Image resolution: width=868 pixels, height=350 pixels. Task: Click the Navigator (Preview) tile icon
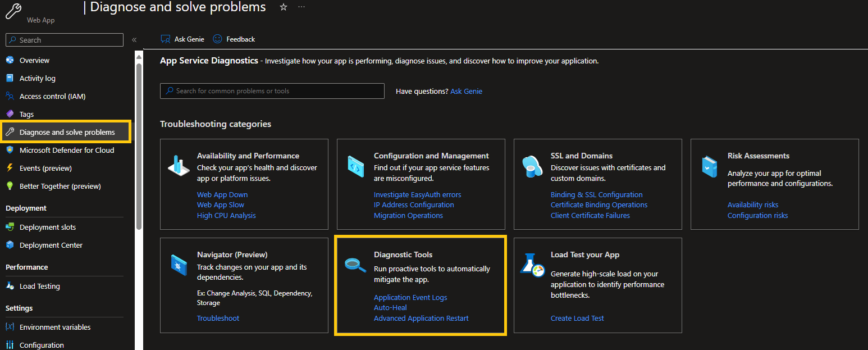[178, 265]
